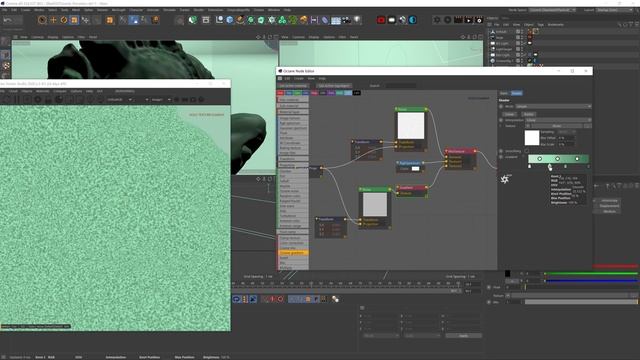Expand the Texture row arrow in the shader panel

tap(501, 126)
